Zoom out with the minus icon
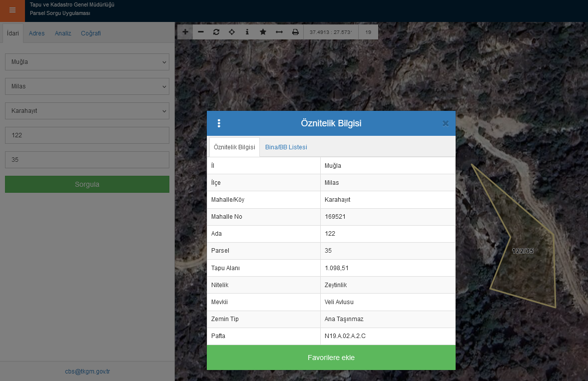 (201, 32)
